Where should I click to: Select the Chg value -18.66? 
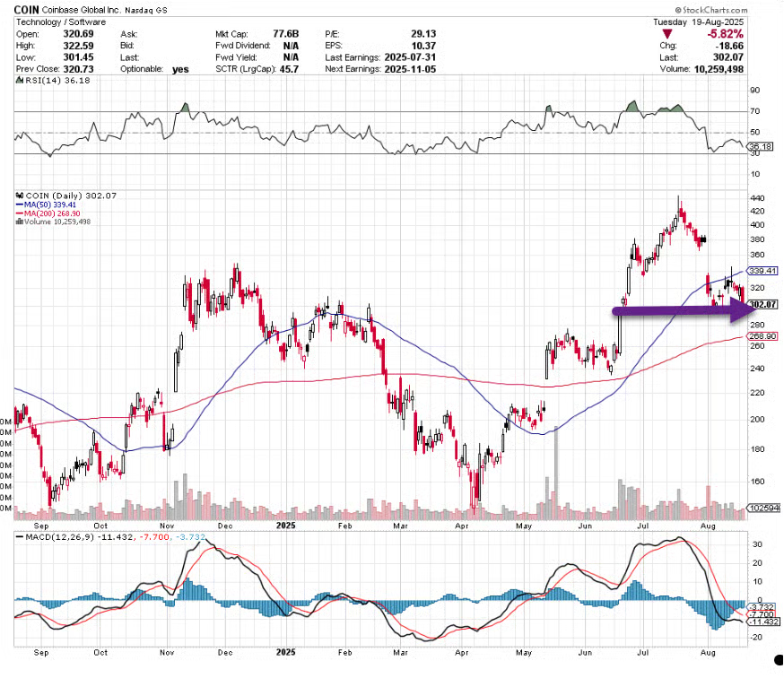click(730, 46)
